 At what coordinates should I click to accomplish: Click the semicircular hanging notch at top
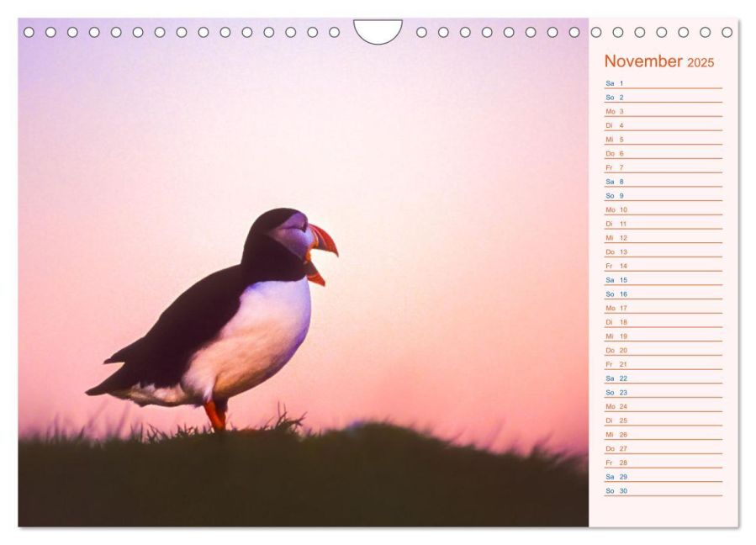point(378,30)
